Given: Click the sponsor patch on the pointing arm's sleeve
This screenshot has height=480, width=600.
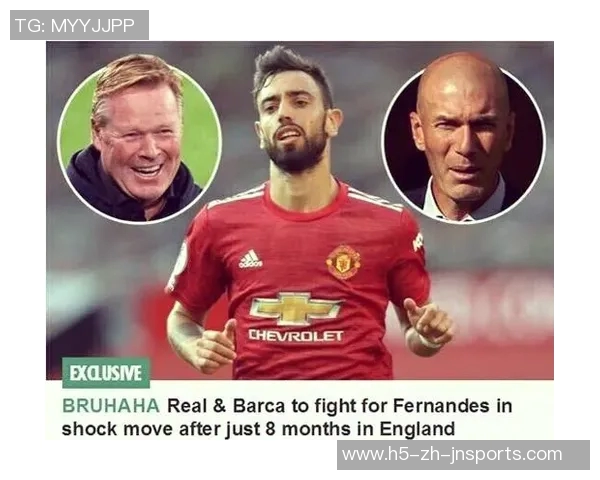Looking at the screenshot, I should [x=417, y=242].
